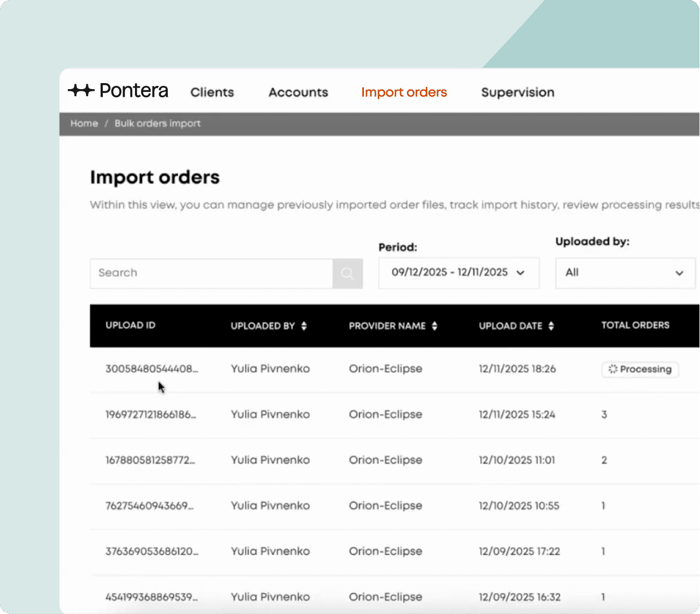This screenshot has height=614, width=700.
Task: Click upload date 12/11/2025 18:26
Action: pos(517,369)
